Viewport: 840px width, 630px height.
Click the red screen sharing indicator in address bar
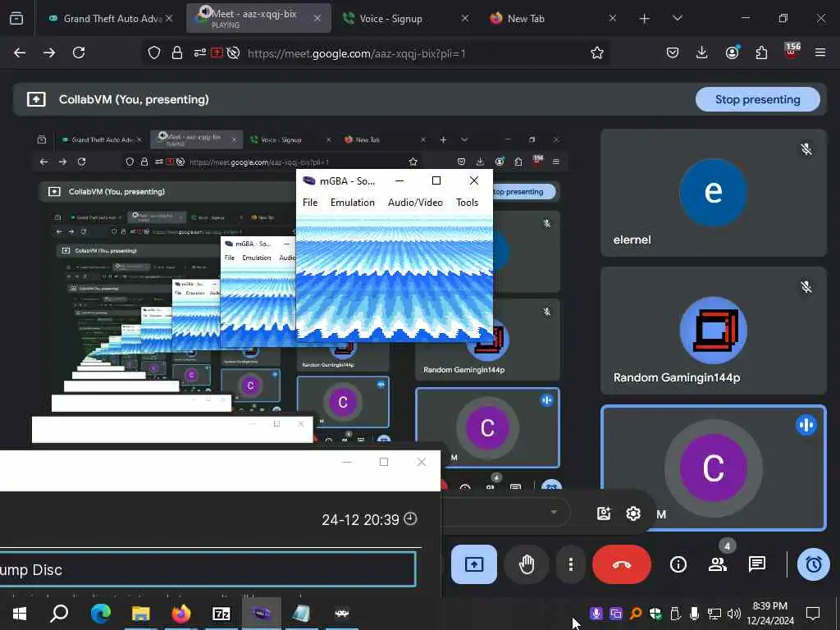click(x=217, y=53)
